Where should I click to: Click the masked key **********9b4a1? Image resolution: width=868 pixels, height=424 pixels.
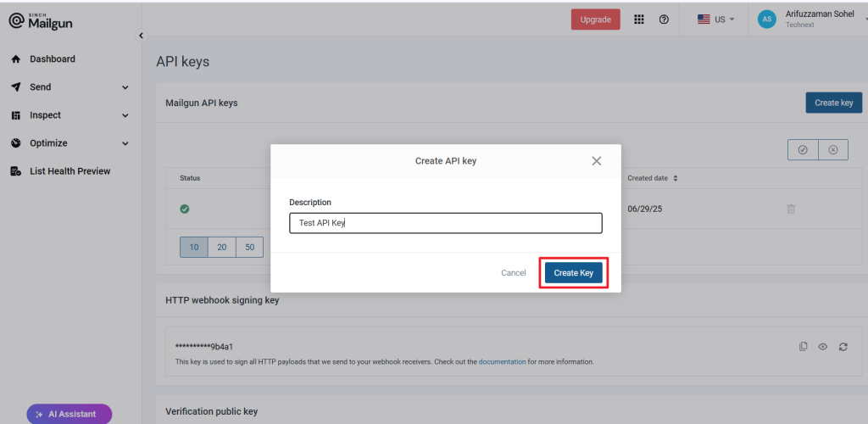click(x=203, y=347)
